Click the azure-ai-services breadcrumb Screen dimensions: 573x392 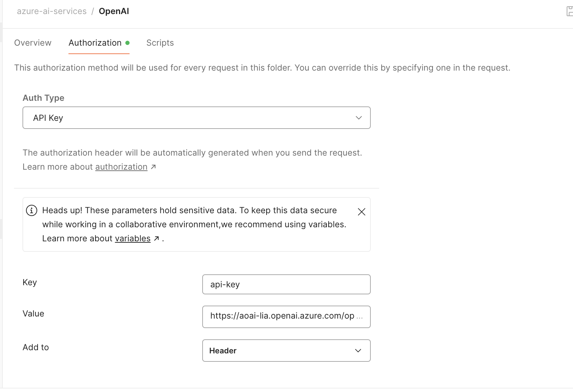[52, 11]
